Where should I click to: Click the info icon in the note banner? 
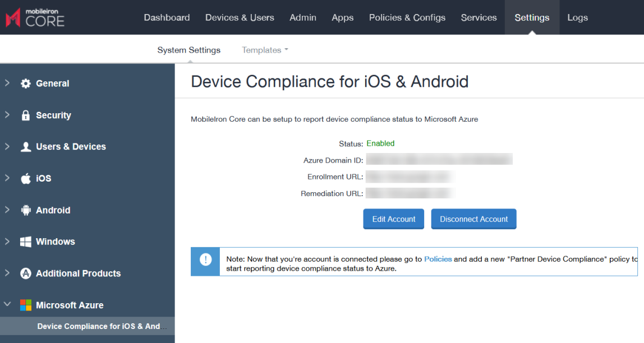click(x=205, y=261)
